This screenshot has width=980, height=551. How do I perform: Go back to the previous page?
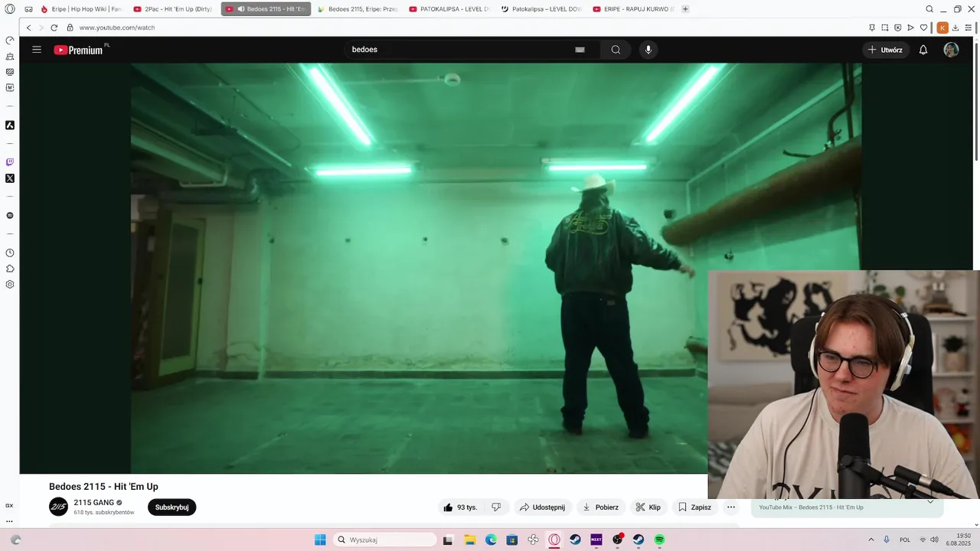point(28,28)
